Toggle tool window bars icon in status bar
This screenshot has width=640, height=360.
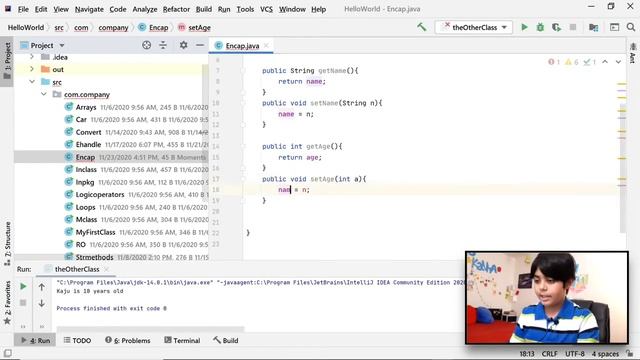tap(7, 353)
